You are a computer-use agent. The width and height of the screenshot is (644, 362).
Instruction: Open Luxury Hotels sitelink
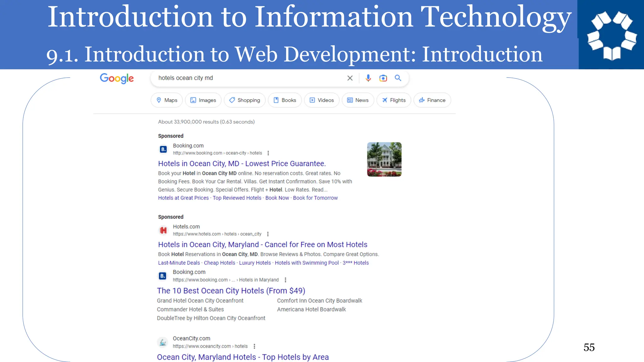click(255, 263)
